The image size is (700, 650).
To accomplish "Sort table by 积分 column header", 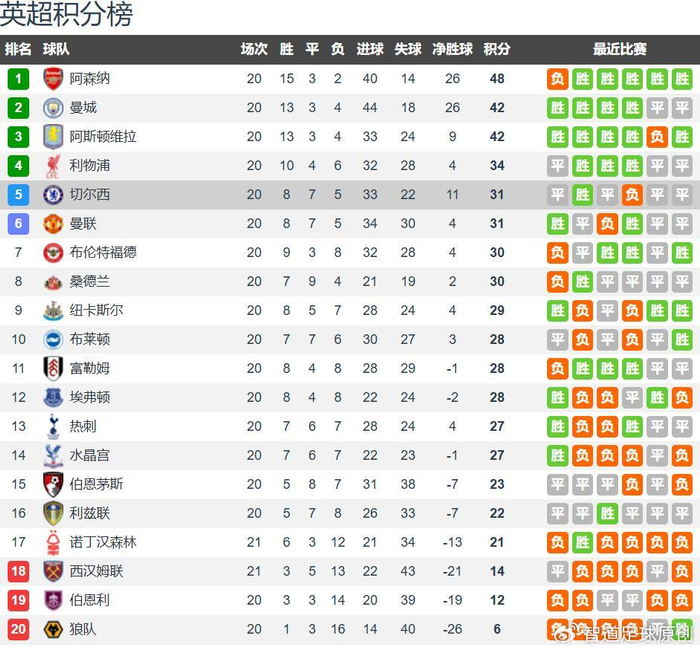I will point(497,49).
